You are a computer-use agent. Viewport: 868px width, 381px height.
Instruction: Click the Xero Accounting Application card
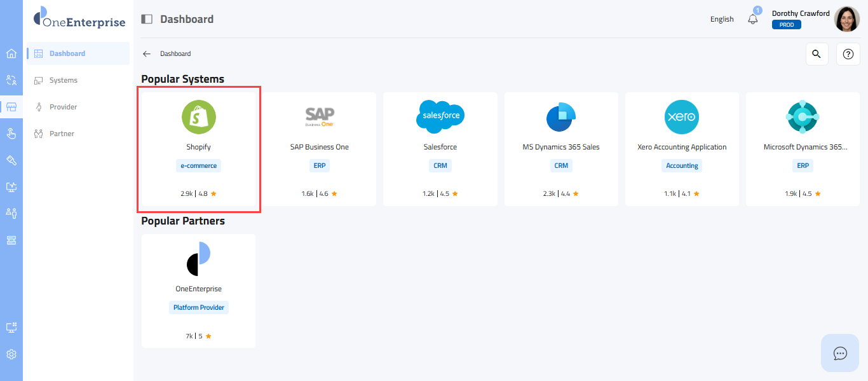click(682, 149)
